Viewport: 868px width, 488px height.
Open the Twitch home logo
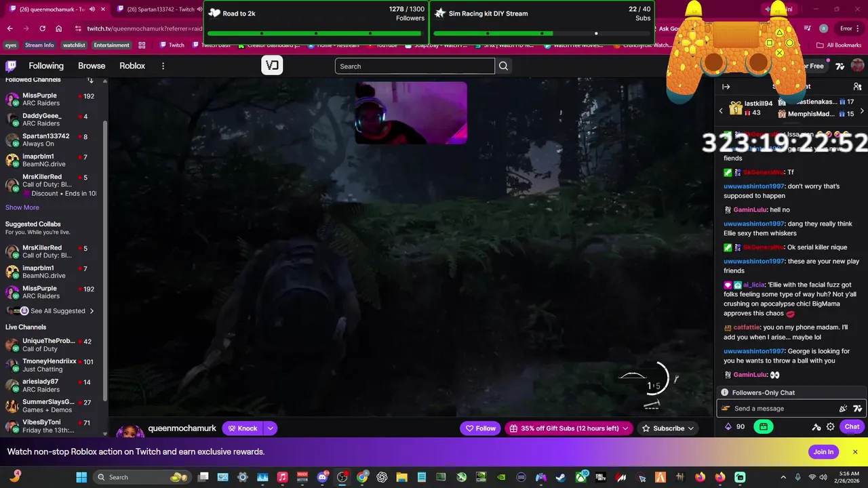click(11, 66)
